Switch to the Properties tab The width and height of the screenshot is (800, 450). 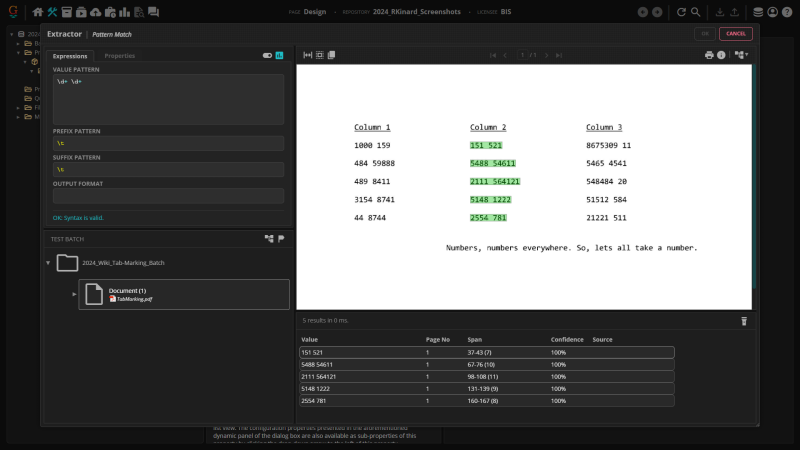click(119, 56)
